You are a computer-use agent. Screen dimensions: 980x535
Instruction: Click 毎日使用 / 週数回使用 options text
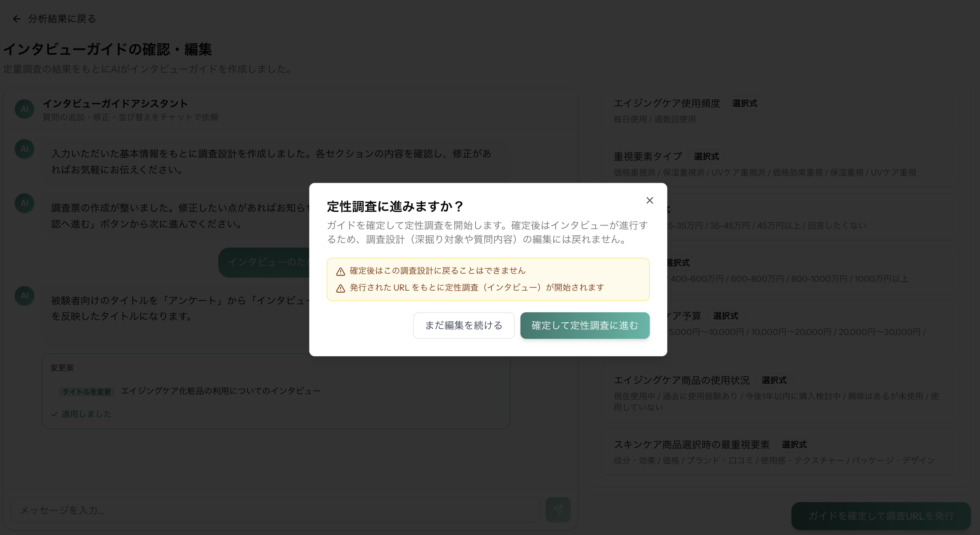(x=654, y=119)
